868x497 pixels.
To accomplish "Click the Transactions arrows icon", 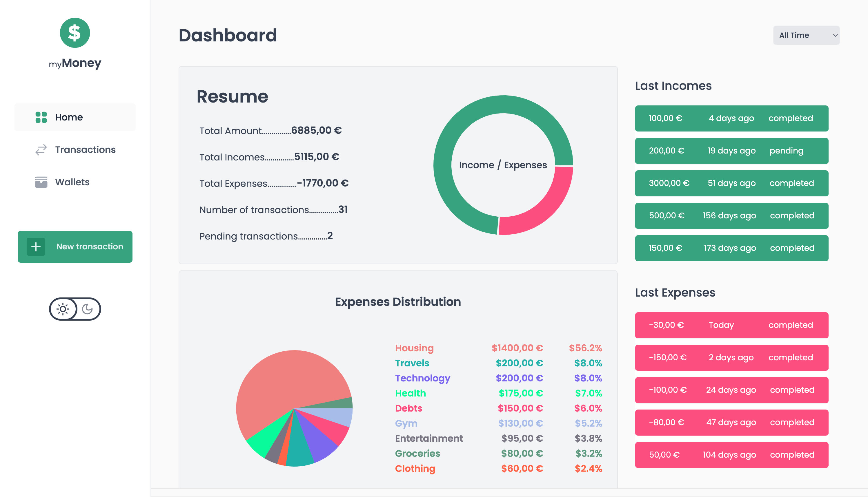I will tap(41, 150).
